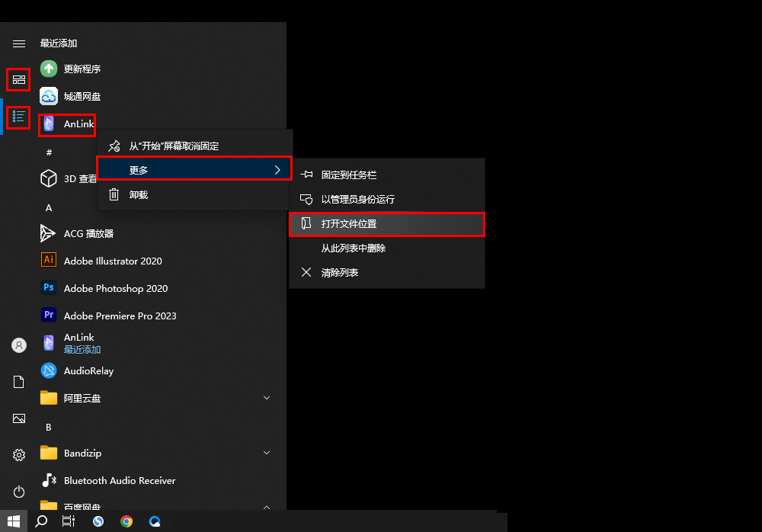
Task: Open 3D 查看器 cube icon
Action: click(49, 178)
